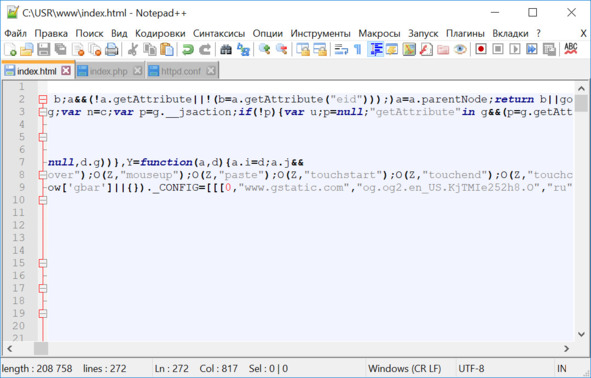
Task: Close all documents toolbar icon
Action: pyautogui.click(x=95, y=49)
